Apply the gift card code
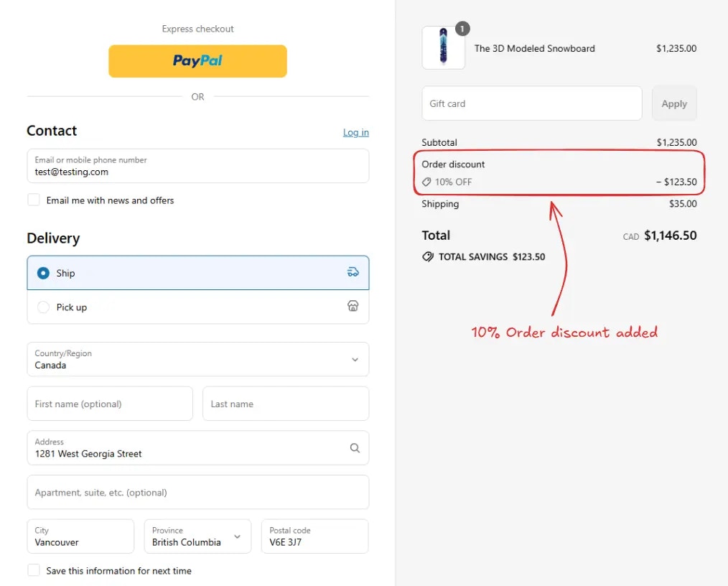The image size is (728, 586). 674,103
